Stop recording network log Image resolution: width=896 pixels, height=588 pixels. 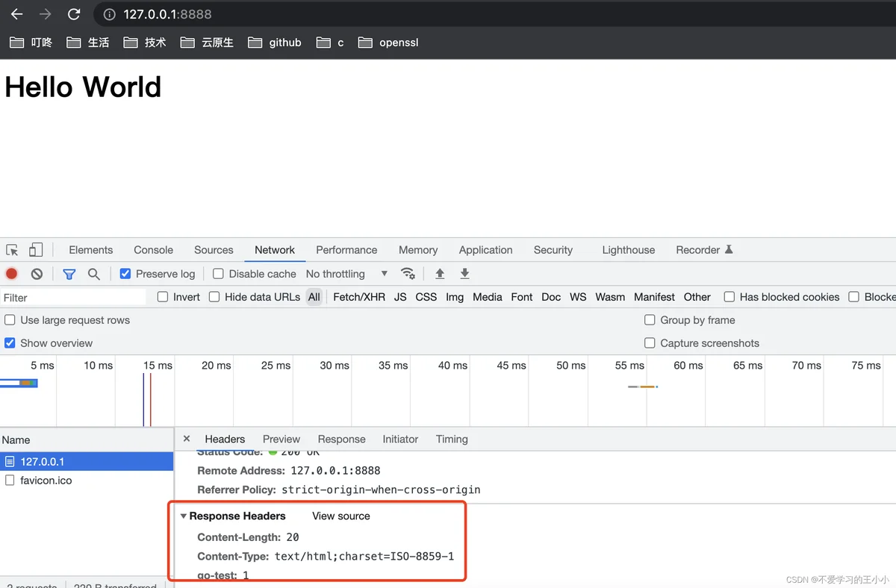[x=12, y=274]
